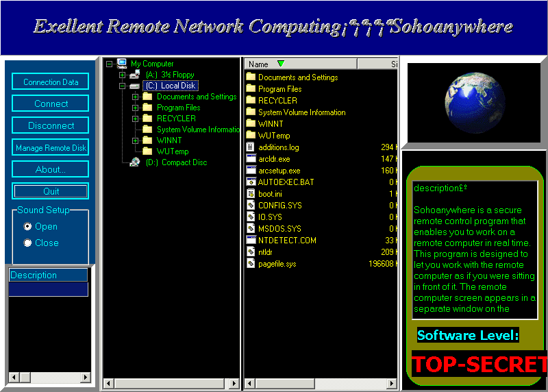This screenshot has height=392, width=548.
Task: Click the folder tree horizontal scrollbar right arrow
Action: (234, 382)
